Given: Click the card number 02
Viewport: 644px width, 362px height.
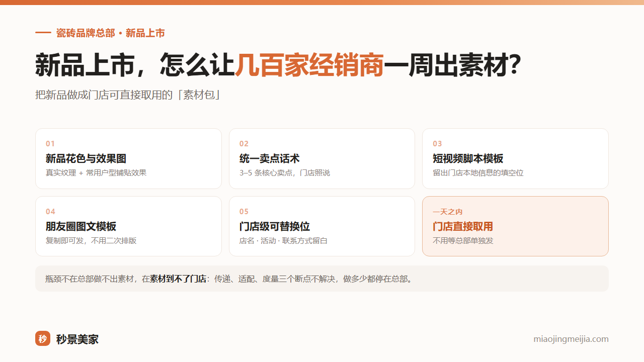Looking at the screenshot, I should tap(244, 144).
